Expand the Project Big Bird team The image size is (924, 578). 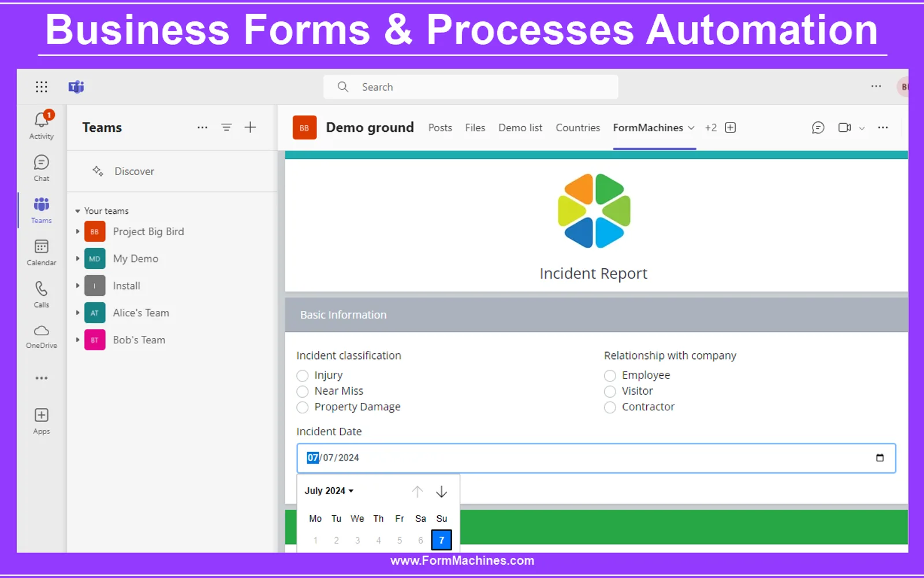[x=77, y=231]
